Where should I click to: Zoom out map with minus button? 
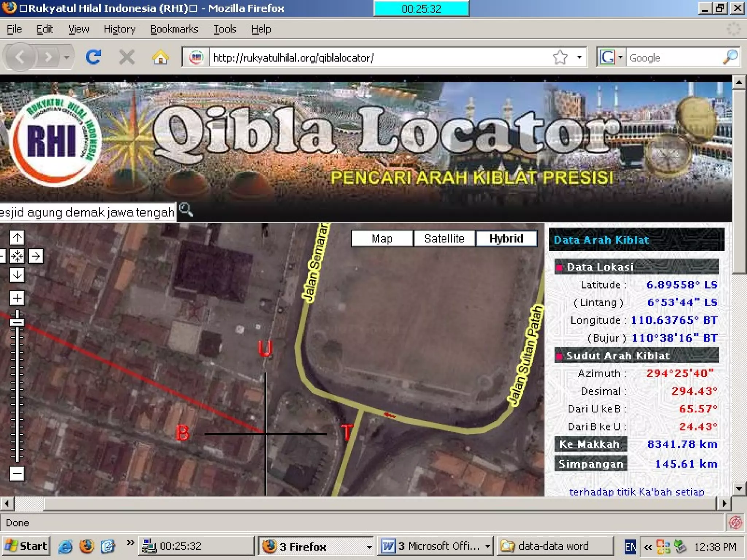pos(17,474)
